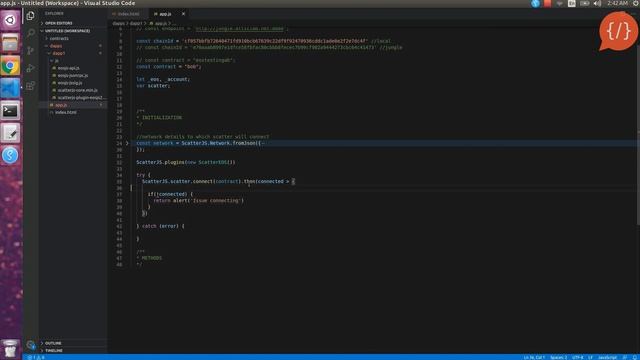Click the feedback icon in status bar
The image size is (640, 360).
coord(624,357)
